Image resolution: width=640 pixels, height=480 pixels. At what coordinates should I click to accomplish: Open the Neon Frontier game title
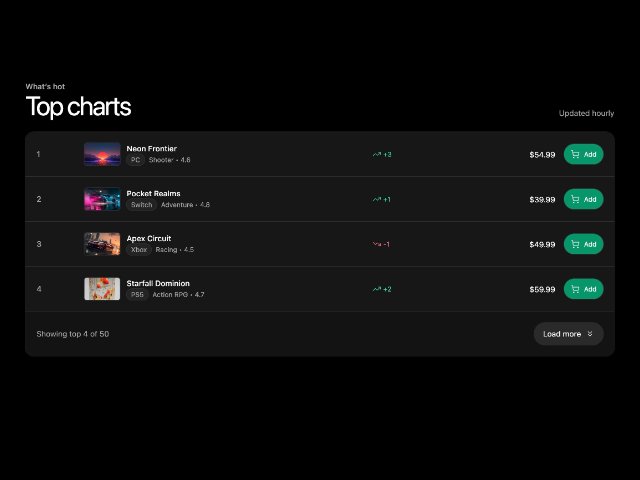click(x=151, y=149)
